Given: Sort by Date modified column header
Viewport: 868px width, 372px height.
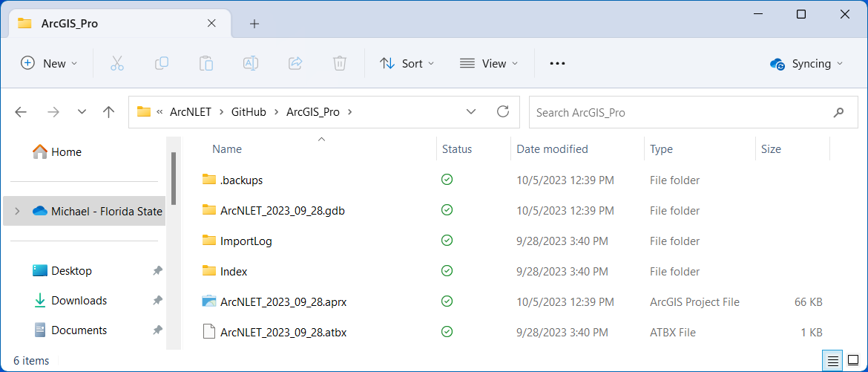Looking at the screenshot, I should point(552,149).
